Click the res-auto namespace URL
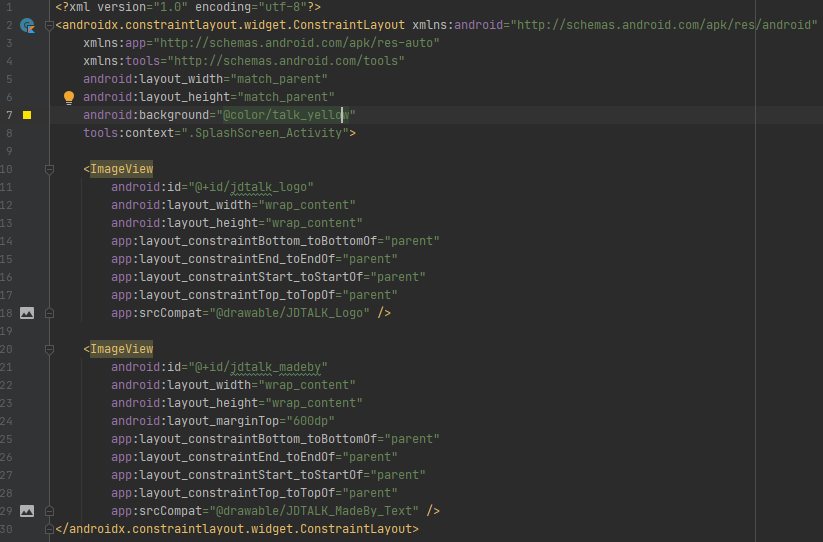 [297, 43]
